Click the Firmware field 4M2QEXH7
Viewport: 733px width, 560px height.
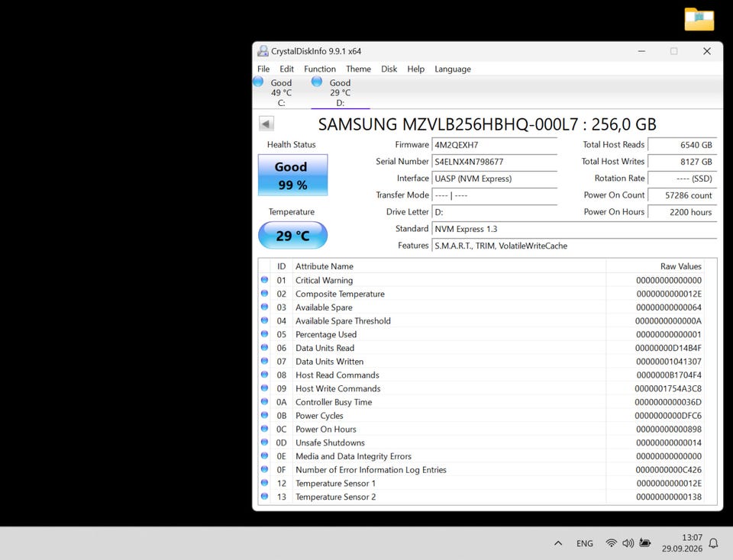pos(495,145)
